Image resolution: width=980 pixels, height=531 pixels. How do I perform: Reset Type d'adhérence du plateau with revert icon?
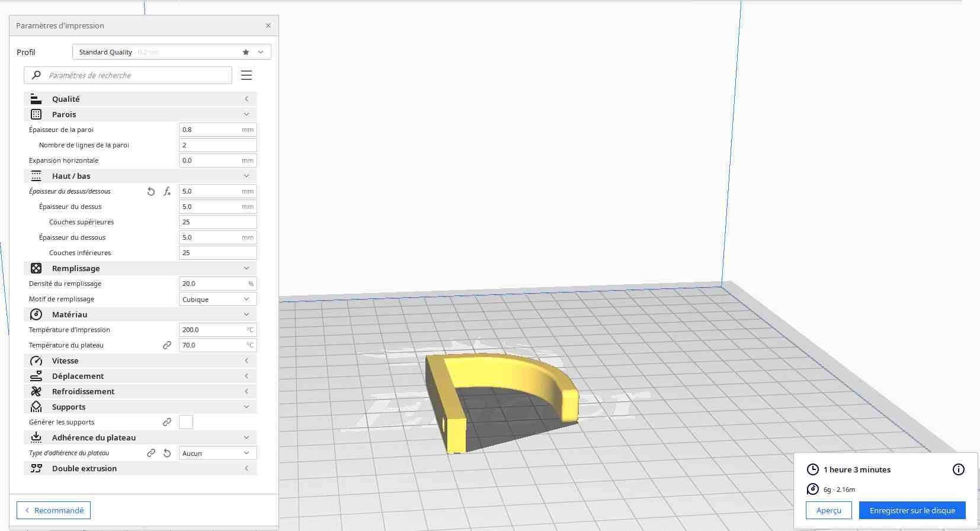point(167,453)
